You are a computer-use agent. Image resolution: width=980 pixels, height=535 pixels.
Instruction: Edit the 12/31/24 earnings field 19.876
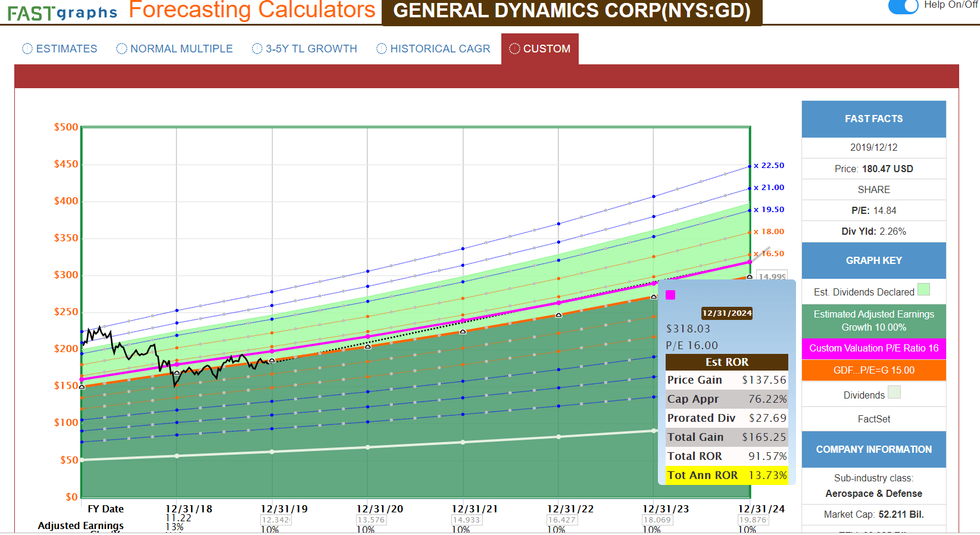(753, 520)
